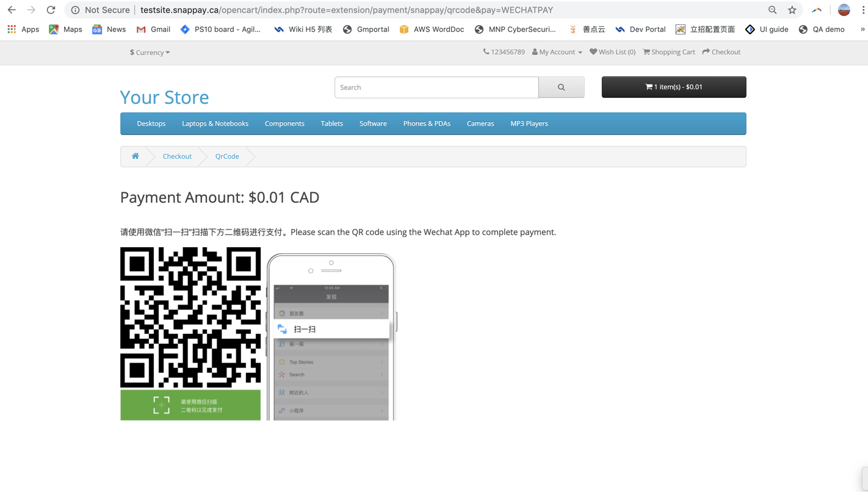
Task: Click the WeChat payment QR code image
Action: [x=190, y=317]
